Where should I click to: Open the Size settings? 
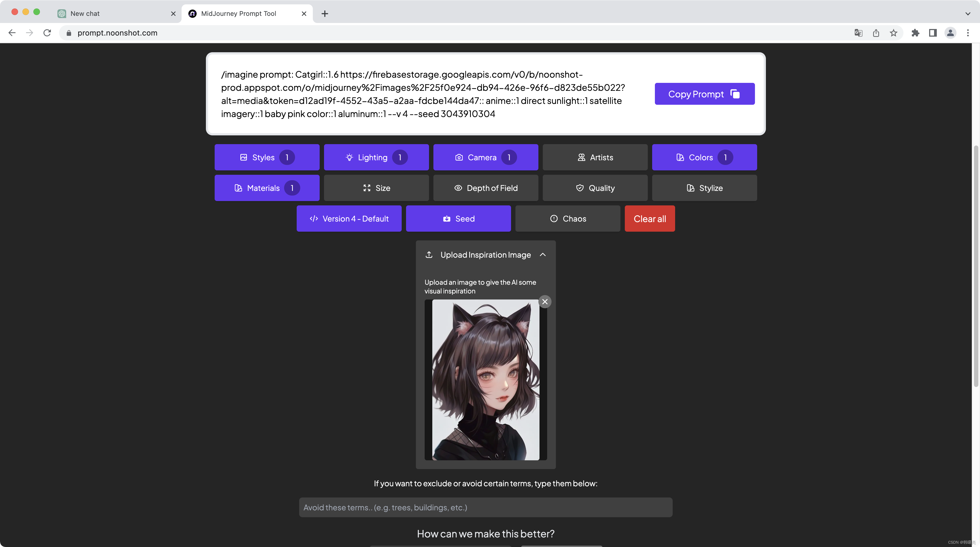pyautogui.click(x=376, y=188)
